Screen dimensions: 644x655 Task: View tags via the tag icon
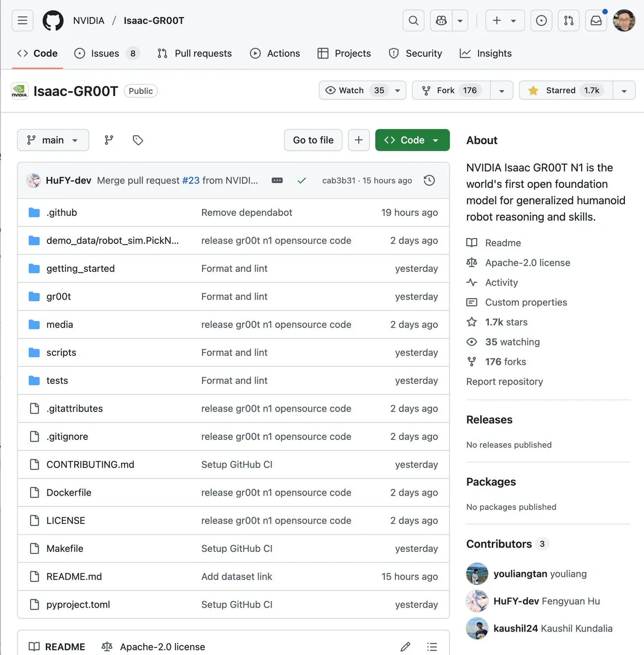(x=138, y=140)
